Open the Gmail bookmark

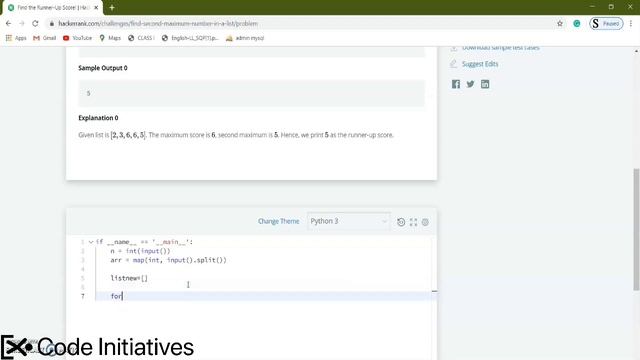pyautogui.click(x=44, y=38)
